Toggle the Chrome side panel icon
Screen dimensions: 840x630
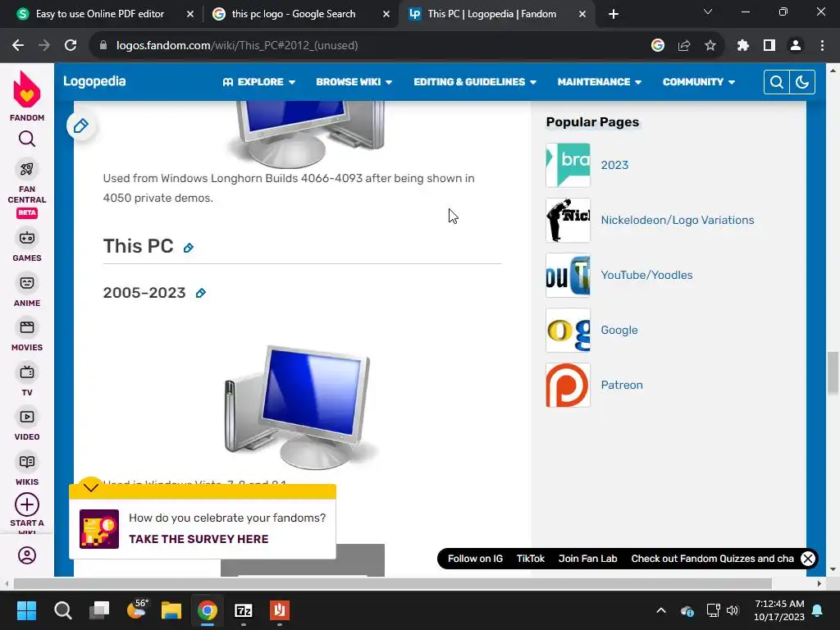point(769,46)
